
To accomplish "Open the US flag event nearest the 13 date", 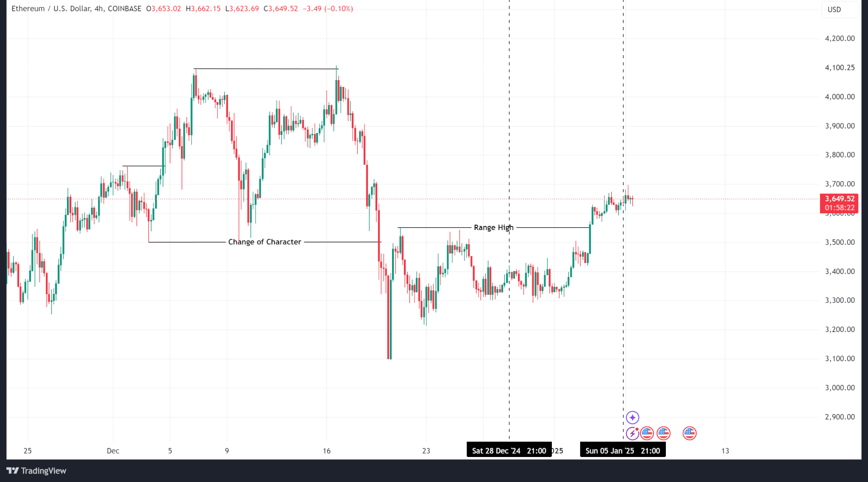I will 690,433.
